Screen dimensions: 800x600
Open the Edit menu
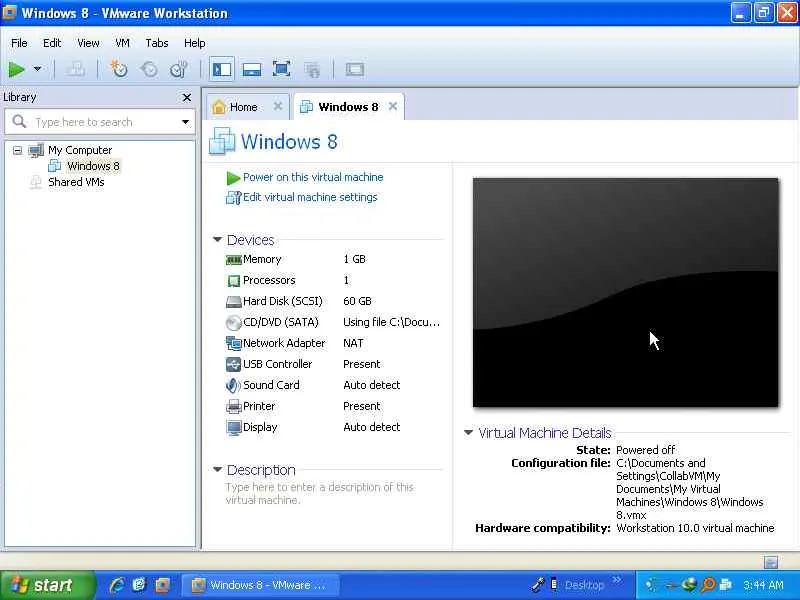pos(52,43)
